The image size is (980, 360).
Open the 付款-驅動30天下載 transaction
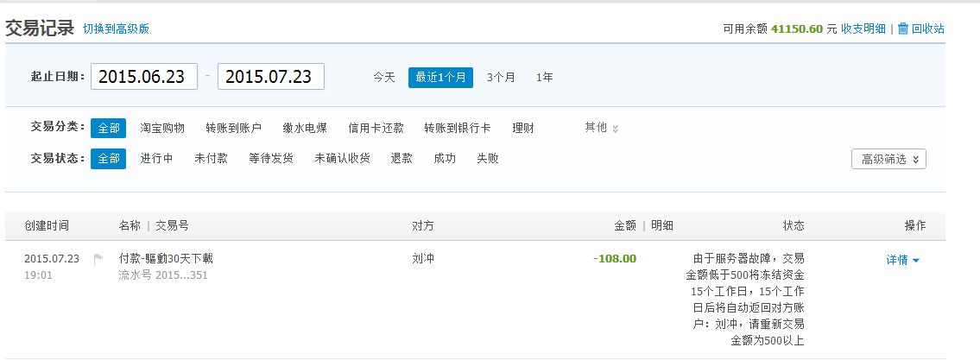coord(166,259)
